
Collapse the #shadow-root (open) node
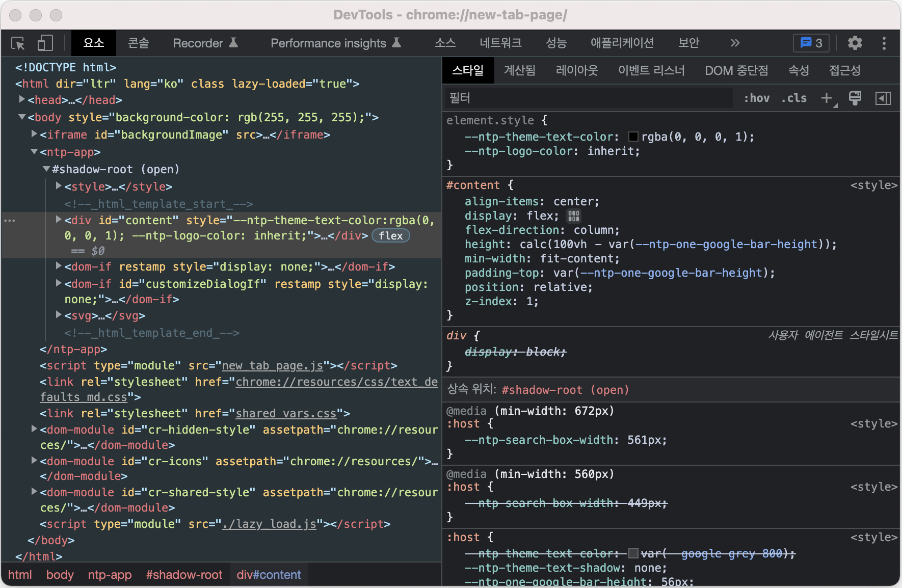[46, 168]
